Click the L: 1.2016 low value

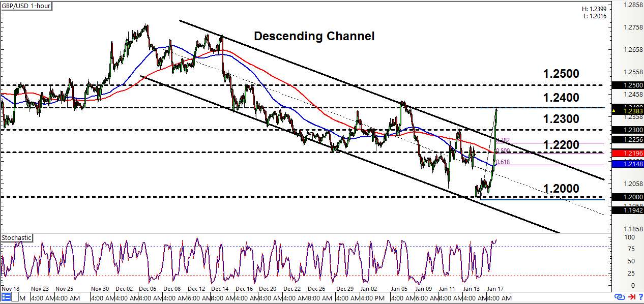596,17
